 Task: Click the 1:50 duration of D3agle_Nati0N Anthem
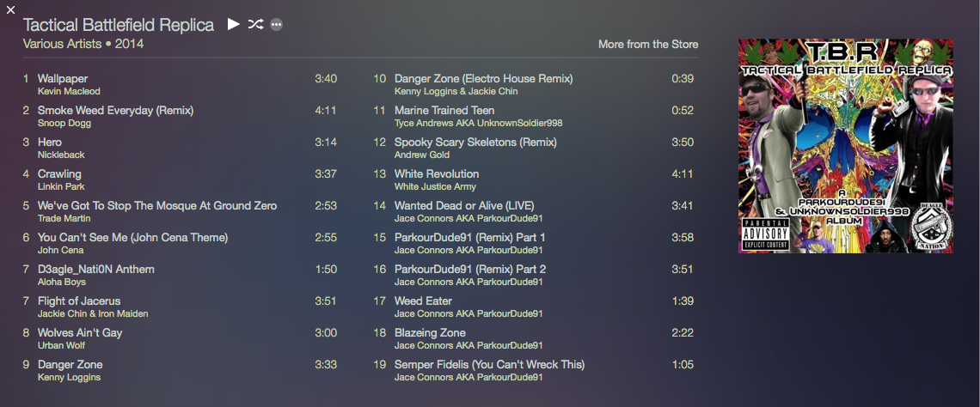[x=326, y=270]
